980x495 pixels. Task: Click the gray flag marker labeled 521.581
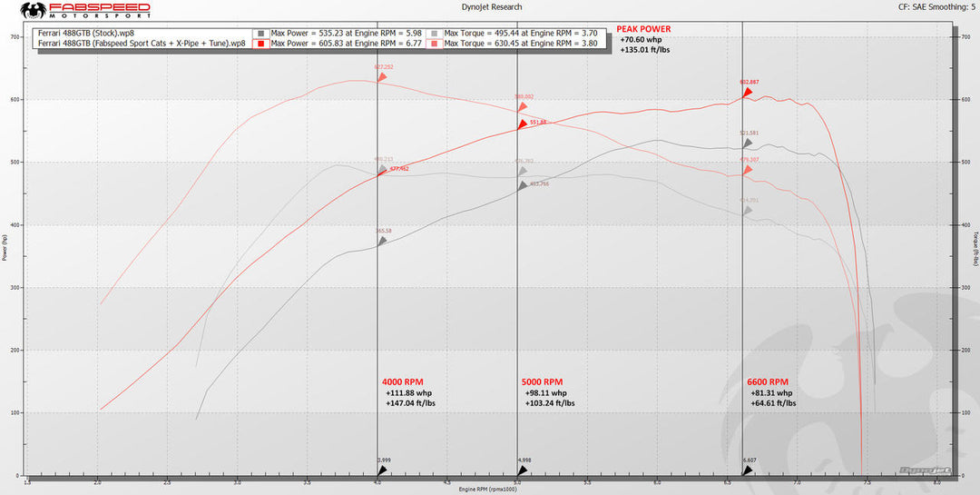click(x=747, y=144)
